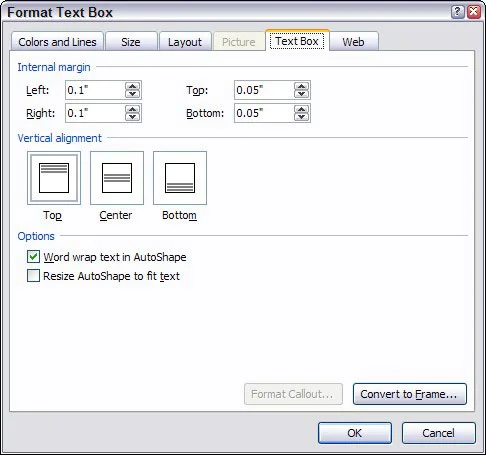Increase the Bottom margin value

(x=302, y=109)
